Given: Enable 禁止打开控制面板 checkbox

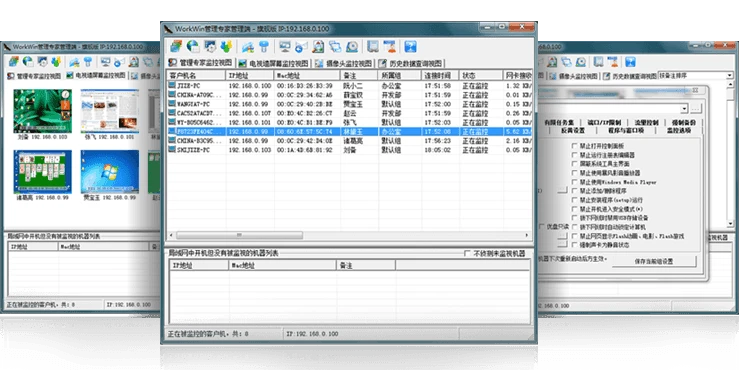Looking at the screenshot, I should point(575,146).
